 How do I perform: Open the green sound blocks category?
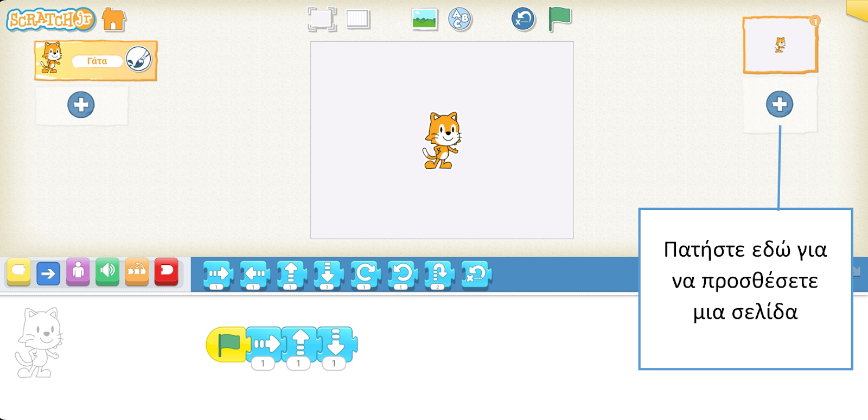point(107,272)
